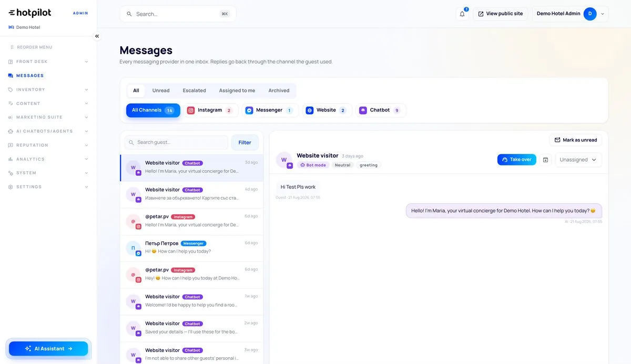Select the All tab

[136, 90]
